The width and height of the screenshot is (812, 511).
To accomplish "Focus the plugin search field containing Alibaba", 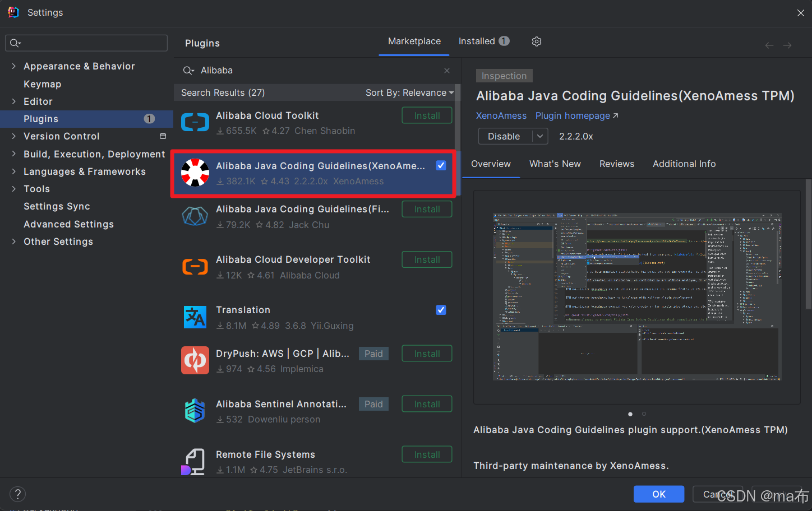I will 317,71.
